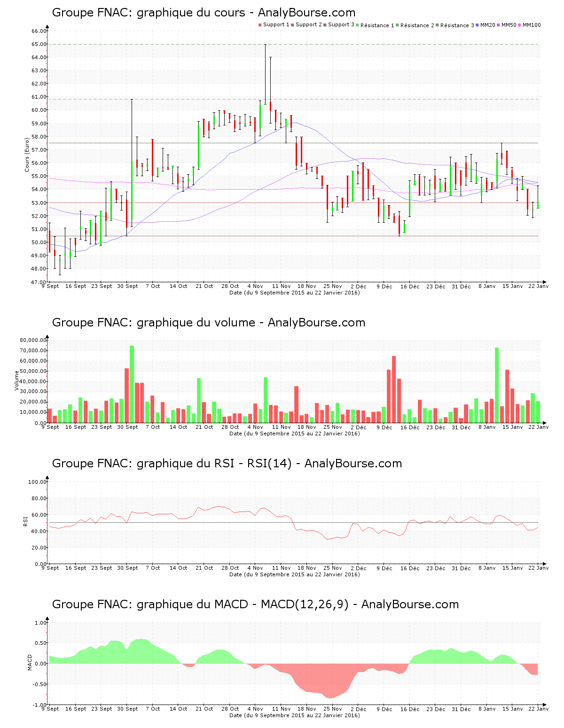Click the 65.00 price axis value

(39, 44)
